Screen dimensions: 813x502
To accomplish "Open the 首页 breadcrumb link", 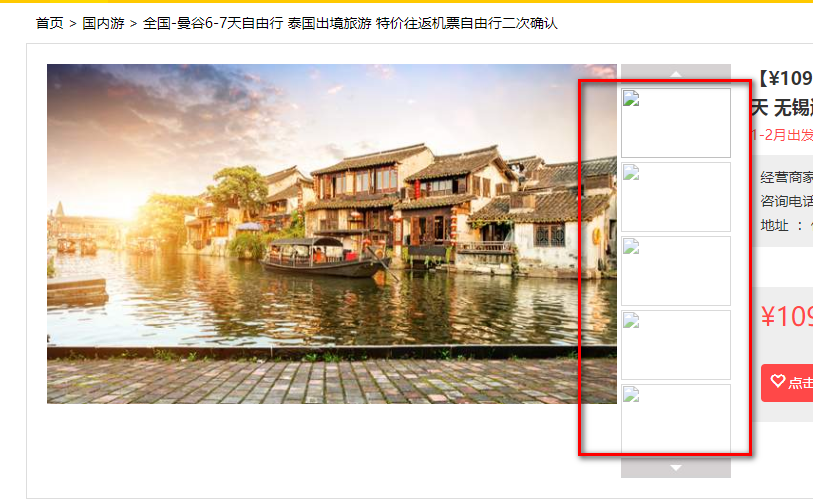I will 49,23.
